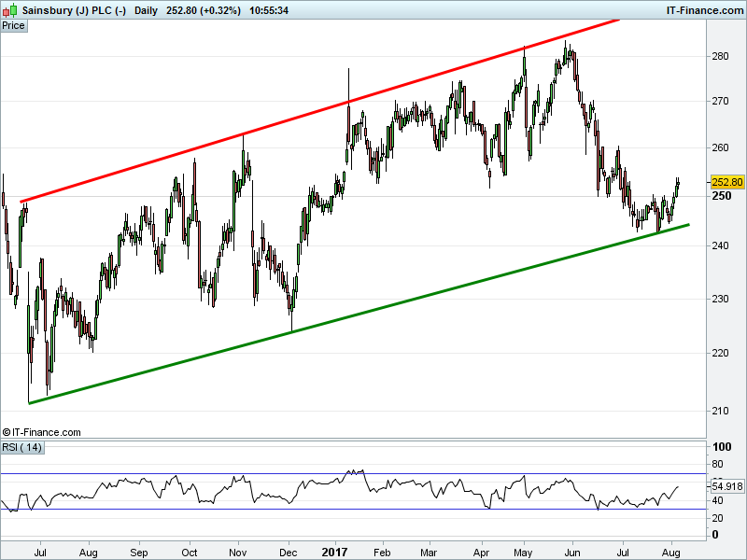Click the first Aug date axis label
This screenshot has width=747, height=560.
(89, 553)
